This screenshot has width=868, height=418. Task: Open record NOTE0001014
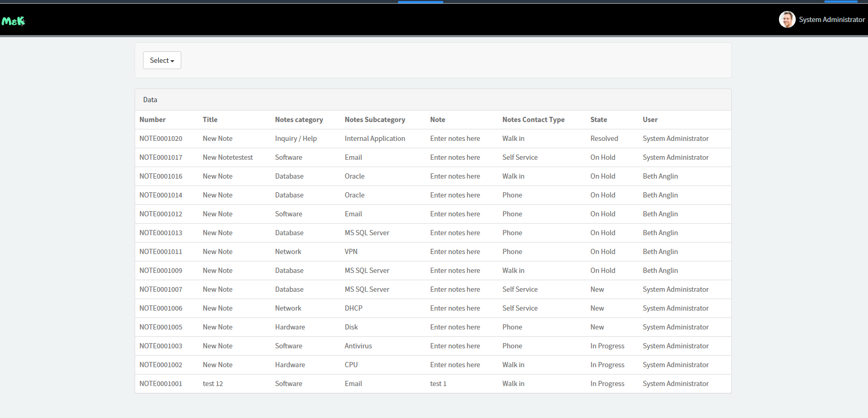pyautogui.click(x=161, y=195)
